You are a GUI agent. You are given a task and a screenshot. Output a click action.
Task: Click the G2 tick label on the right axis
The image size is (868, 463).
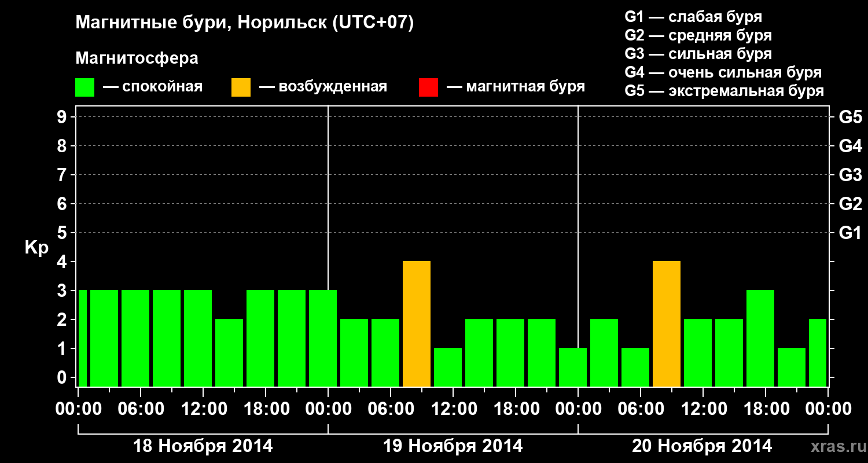pos(850,204)
